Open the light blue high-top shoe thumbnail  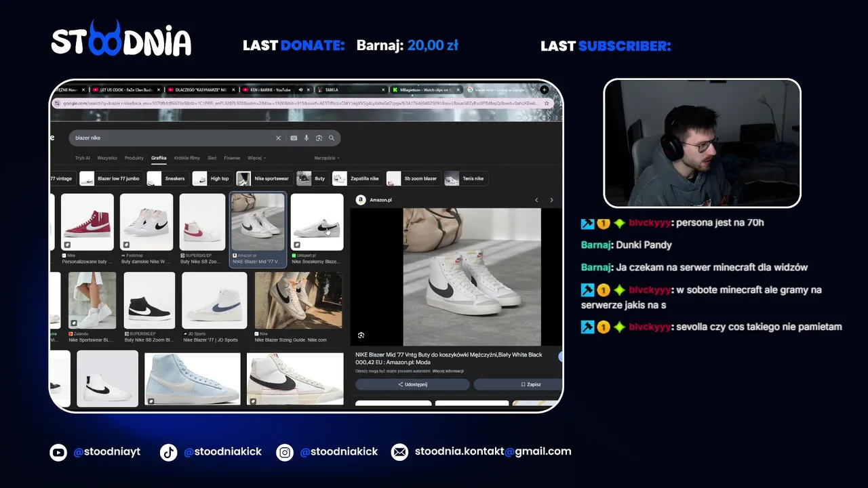coord(192,379)
